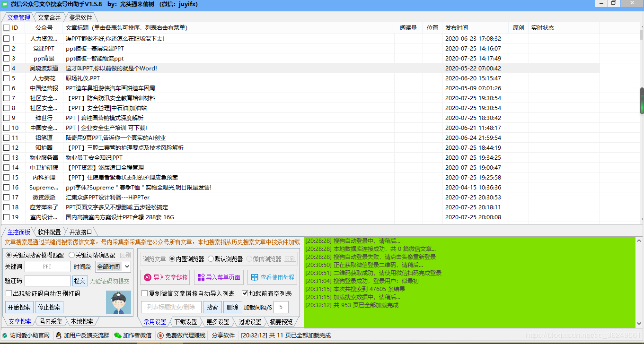Click the 分享软件 status bar button
Viewport: 644px width, 344px height.
(x=223, y=335)
